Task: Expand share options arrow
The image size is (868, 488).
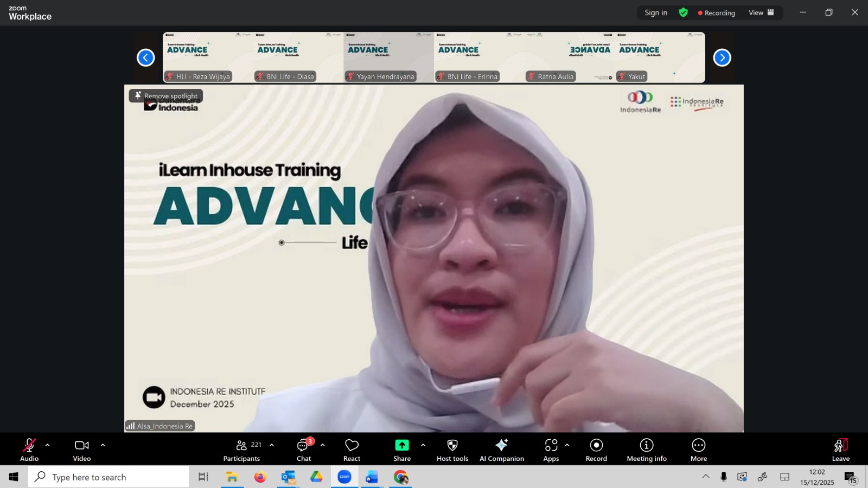Action: click(x=423, y=445)
